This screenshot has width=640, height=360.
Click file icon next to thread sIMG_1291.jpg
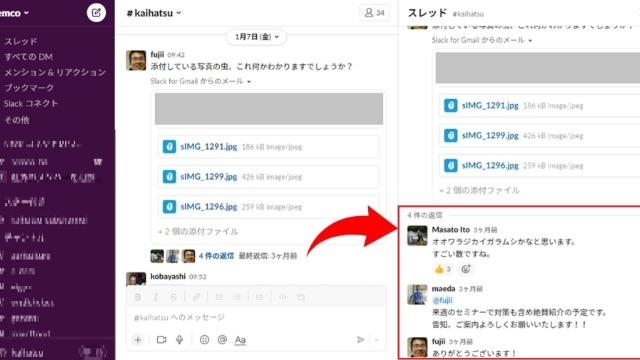pyautogui.click(x=451, y=105)
